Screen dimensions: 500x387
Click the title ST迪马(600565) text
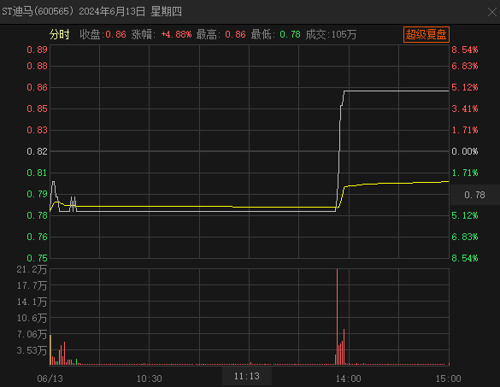(38, 12)
